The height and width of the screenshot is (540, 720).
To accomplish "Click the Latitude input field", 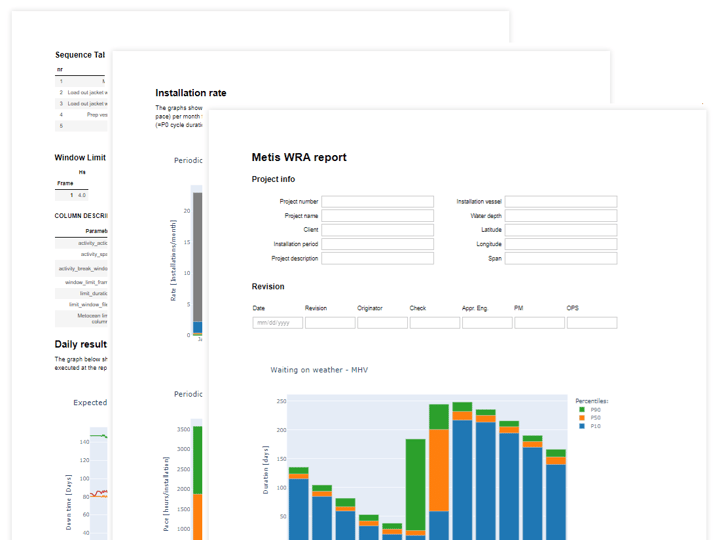I will pos(561,230).
